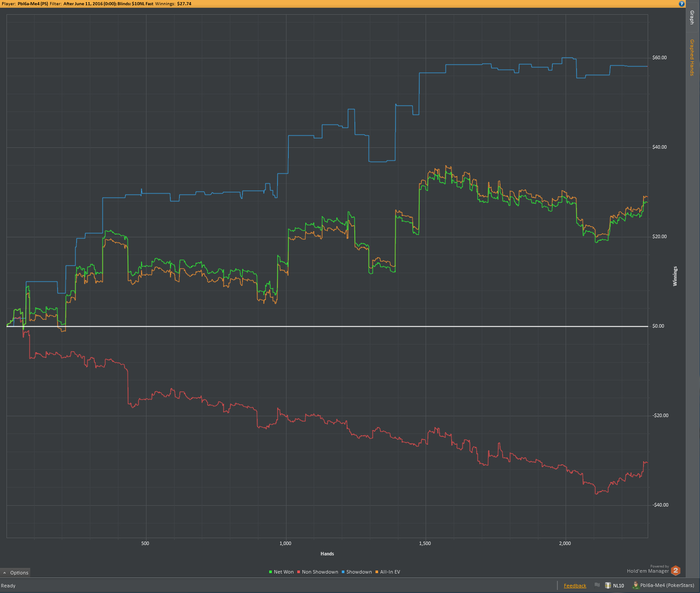Screen dimensions: 700x593
Task: Click the $20.00 axis label
Action: coord(659,237)
